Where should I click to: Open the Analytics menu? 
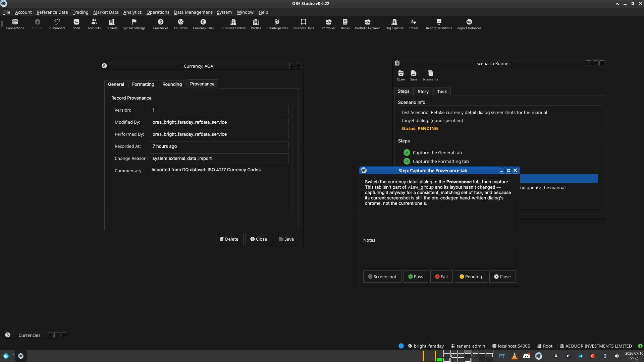[x=132, y=12]
